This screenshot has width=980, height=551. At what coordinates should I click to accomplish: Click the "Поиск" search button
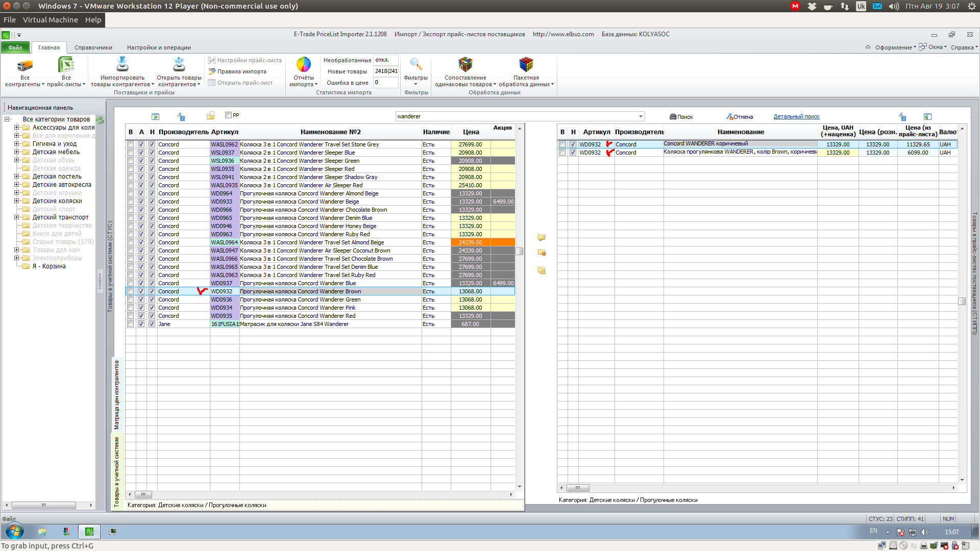[x=681, y=117]
